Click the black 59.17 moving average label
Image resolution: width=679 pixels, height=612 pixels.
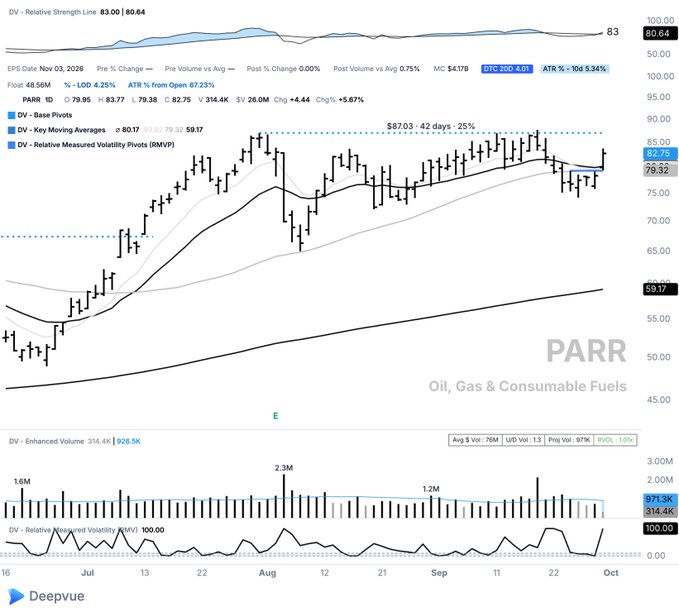point(660,289)
